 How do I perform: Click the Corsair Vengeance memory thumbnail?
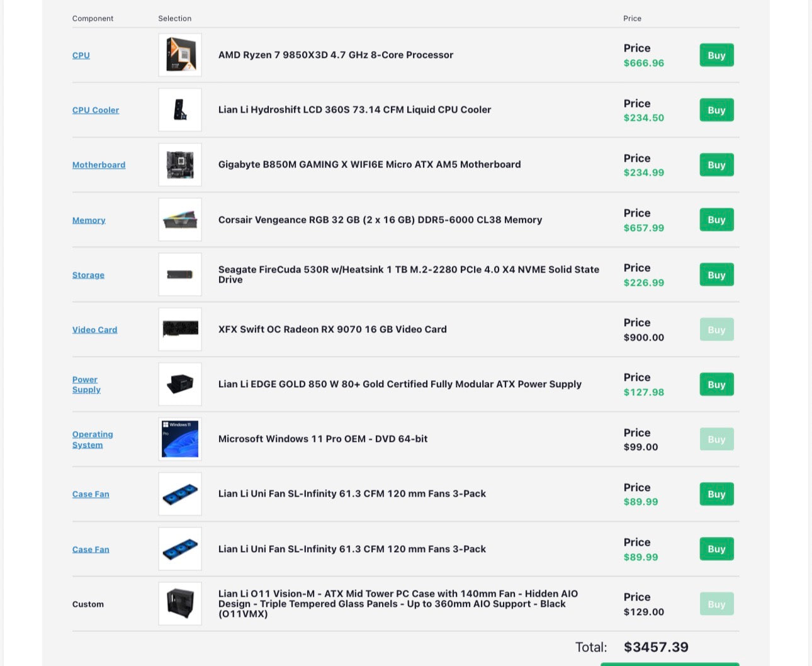pyautogui.click(x=180, y=220)
